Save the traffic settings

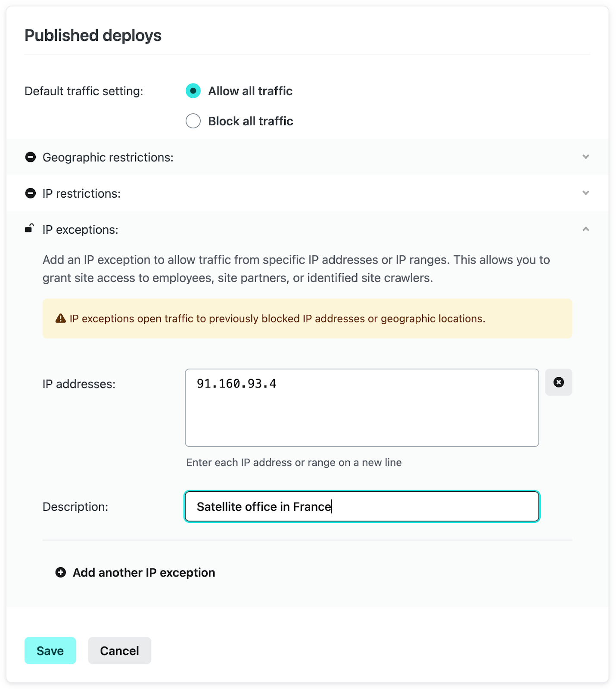(50, 650)
